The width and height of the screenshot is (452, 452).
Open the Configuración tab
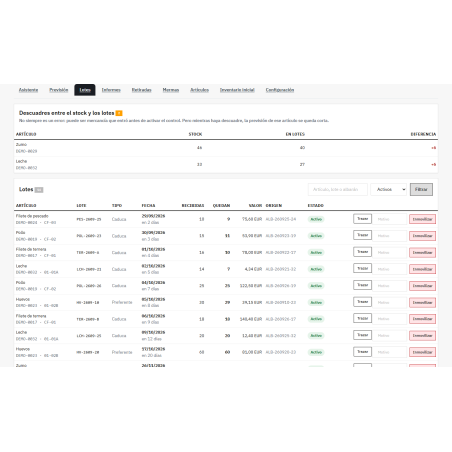click(280, 90)
